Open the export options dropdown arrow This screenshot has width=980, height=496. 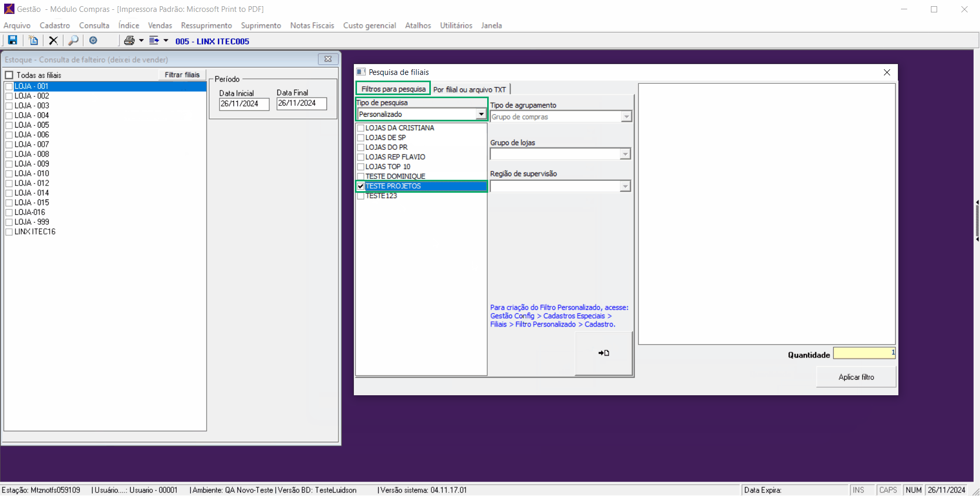[x=166, y=40]
